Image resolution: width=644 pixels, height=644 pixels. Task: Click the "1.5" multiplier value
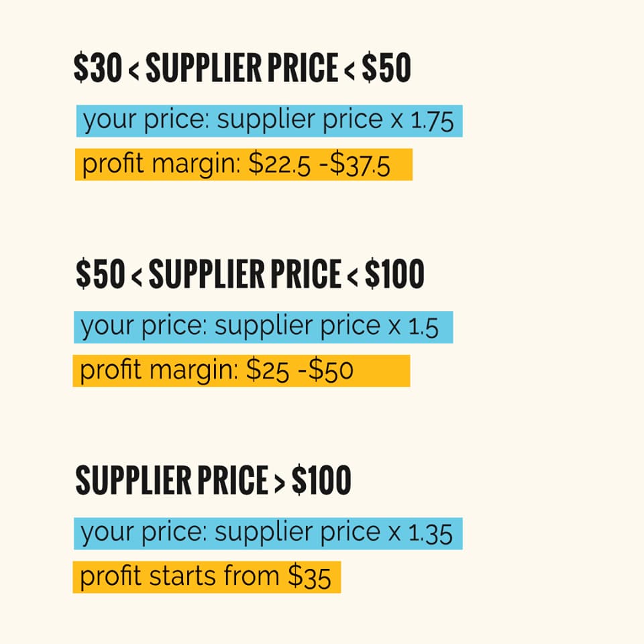coord(423,328)
